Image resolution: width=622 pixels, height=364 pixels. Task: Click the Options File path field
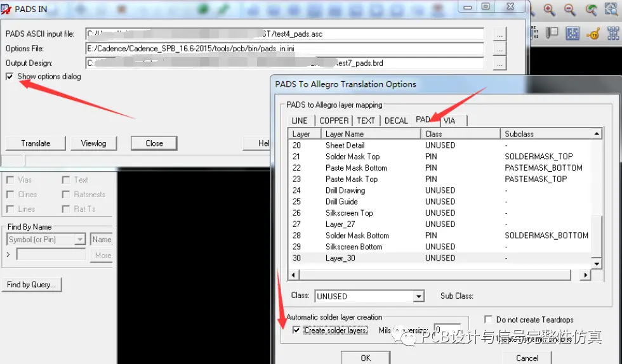[x=285, y=49]
